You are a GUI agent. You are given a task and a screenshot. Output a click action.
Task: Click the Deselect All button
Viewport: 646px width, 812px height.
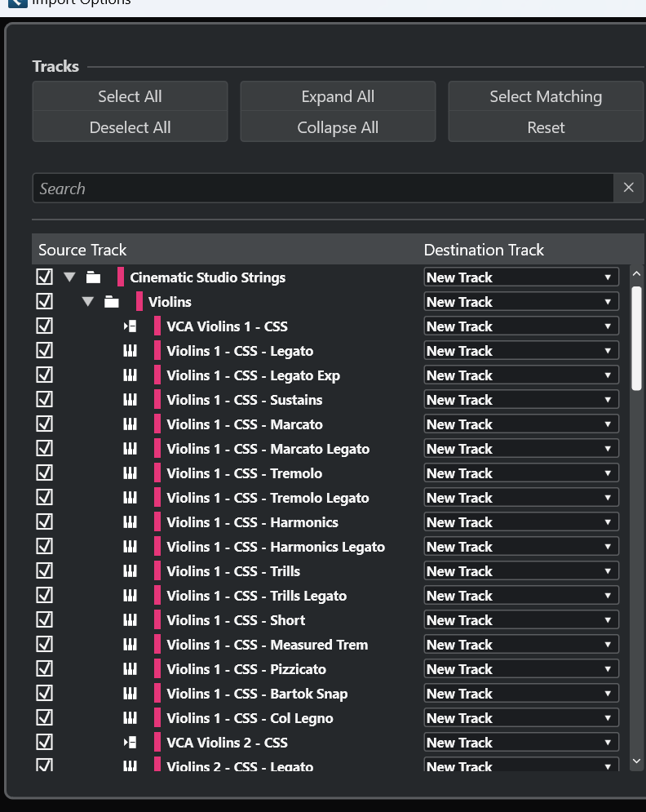click(x=130, y=127)
